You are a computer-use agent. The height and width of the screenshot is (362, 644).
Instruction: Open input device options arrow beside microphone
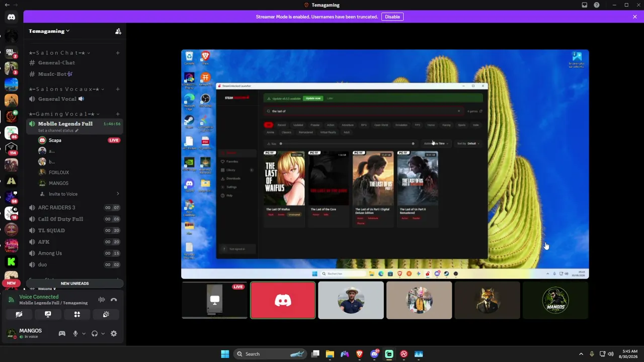(84, 333)
